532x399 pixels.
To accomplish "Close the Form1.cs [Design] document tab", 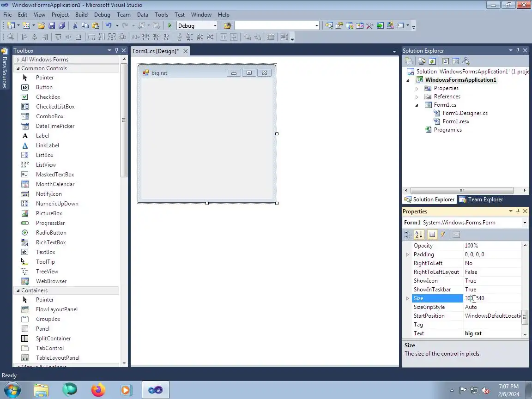I will tap(185, 51).
